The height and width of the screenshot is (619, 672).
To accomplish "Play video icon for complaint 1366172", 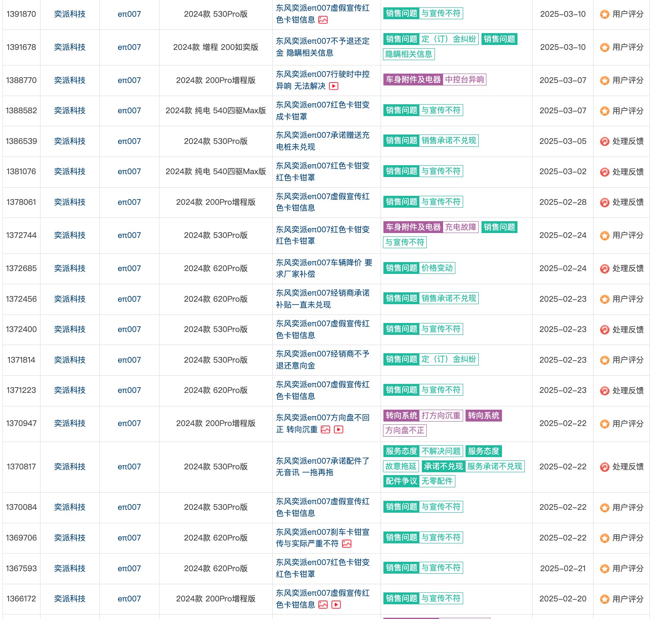I will (336, 605).
